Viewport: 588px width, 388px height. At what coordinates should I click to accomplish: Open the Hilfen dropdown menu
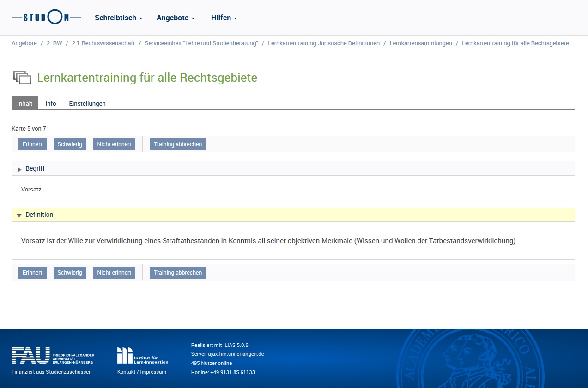(x=224, y=18)
